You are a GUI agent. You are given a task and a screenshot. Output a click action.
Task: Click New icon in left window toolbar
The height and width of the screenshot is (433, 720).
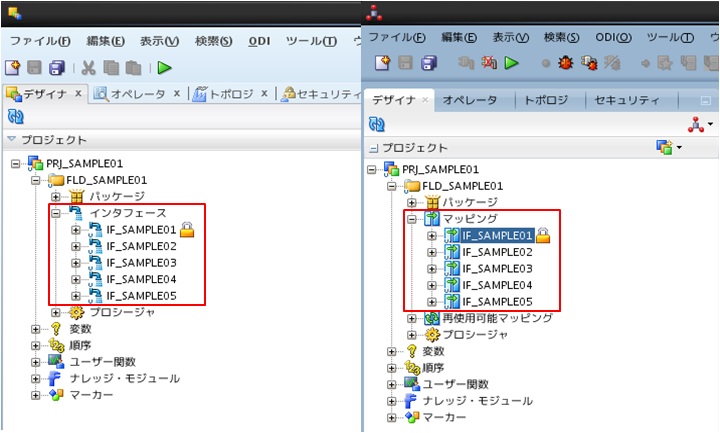(x=13, y=67)
